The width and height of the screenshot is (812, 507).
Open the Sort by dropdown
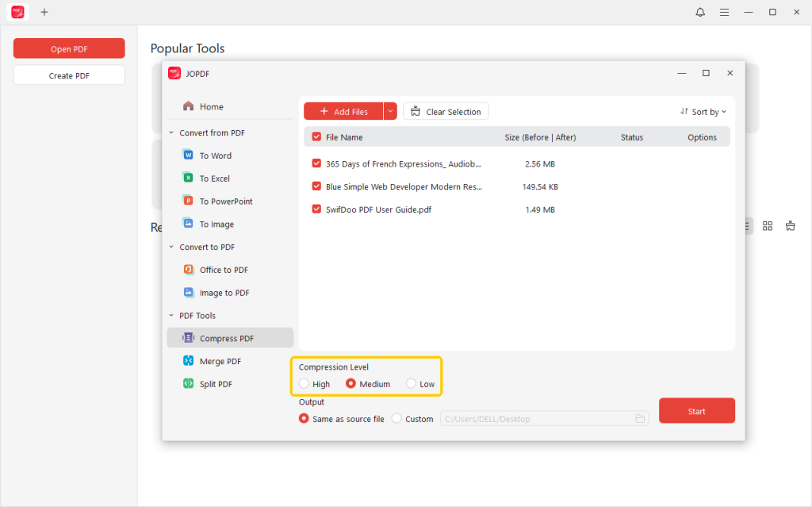point(703,111)
